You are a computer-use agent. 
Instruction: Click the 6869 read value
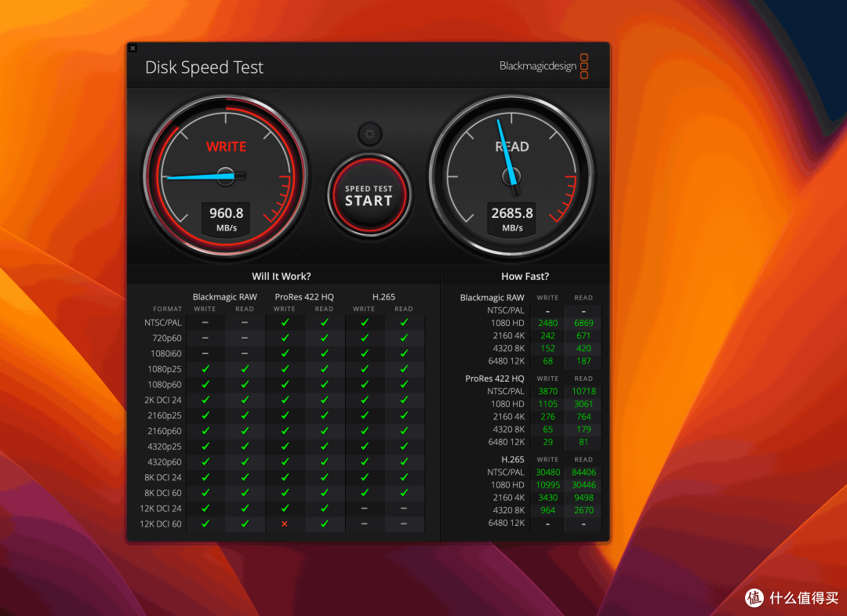pos(583,323)
